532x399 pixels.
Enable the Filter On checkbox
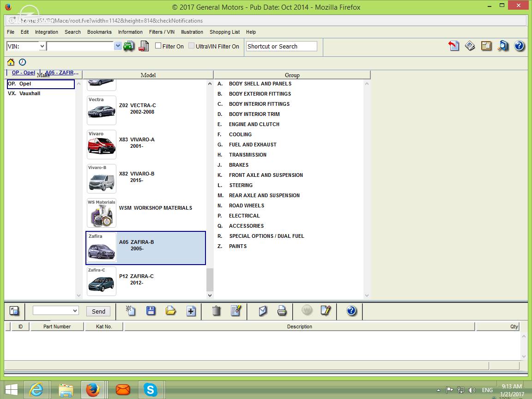158,45
